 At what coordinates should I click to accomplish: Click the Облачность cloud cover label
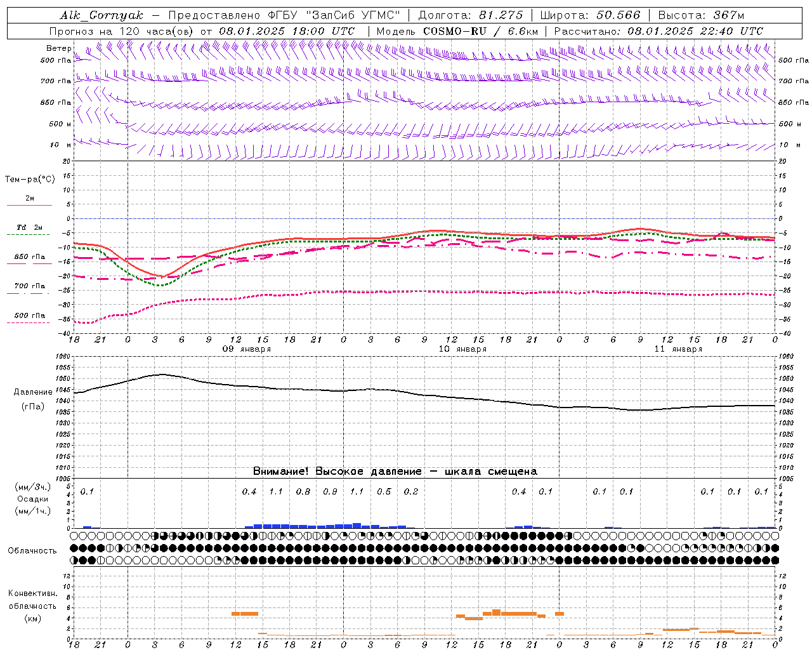tap(32, 551)
